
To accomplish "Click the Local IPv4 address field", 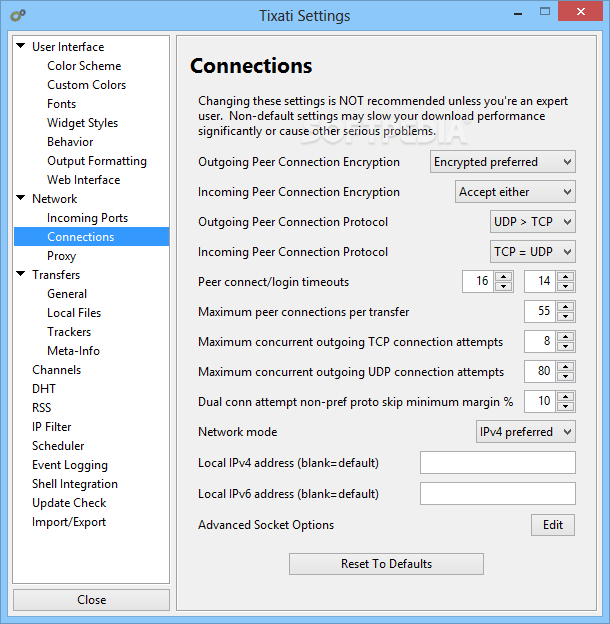I will click(498, 462).
